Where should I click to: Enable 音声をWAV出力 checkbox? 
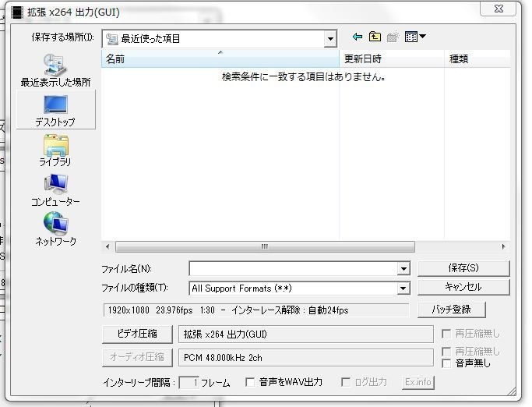click(250, 382)
